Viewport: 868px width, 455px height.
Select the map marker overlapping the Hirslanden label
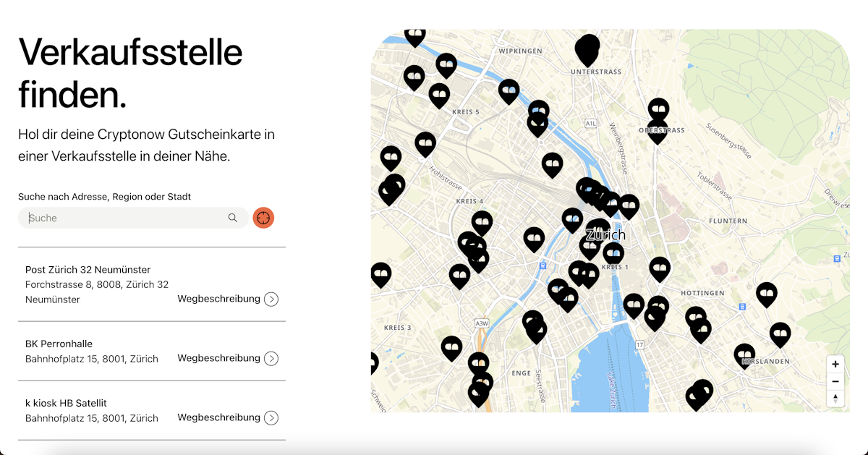click(744, 356)
